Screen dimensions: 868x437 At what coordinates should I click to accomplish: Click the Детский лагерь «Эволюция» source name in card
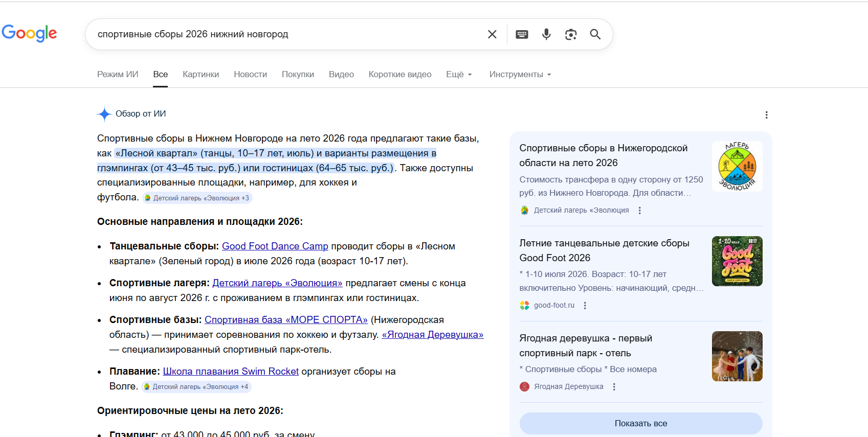[582, 210]
